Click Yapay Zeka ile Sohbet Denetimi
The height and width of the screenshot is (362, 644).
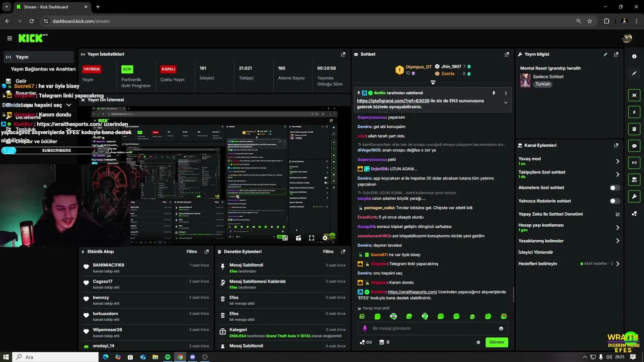(550, 214)
